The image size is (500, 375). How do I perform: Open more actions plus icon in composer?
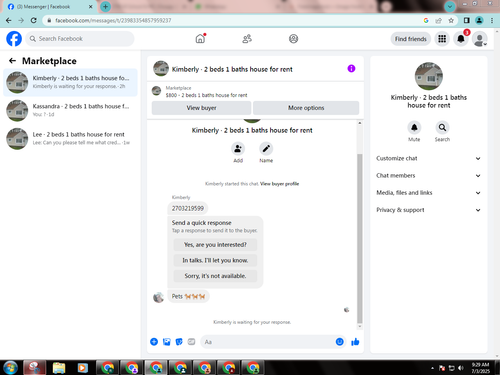154,342
